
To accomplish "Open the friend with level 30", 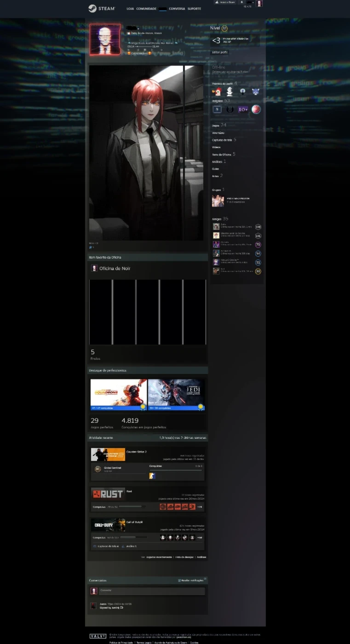I will [237, 271].
